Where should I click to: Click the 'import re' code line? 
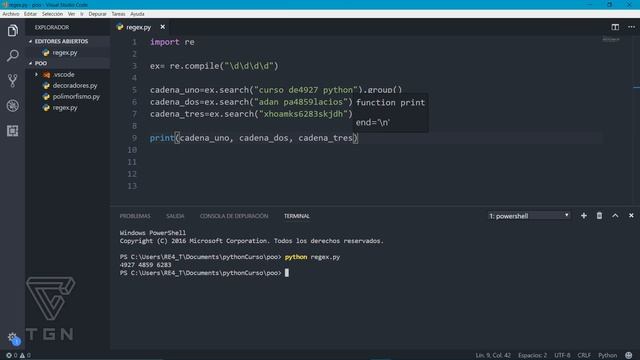[172, 42]
